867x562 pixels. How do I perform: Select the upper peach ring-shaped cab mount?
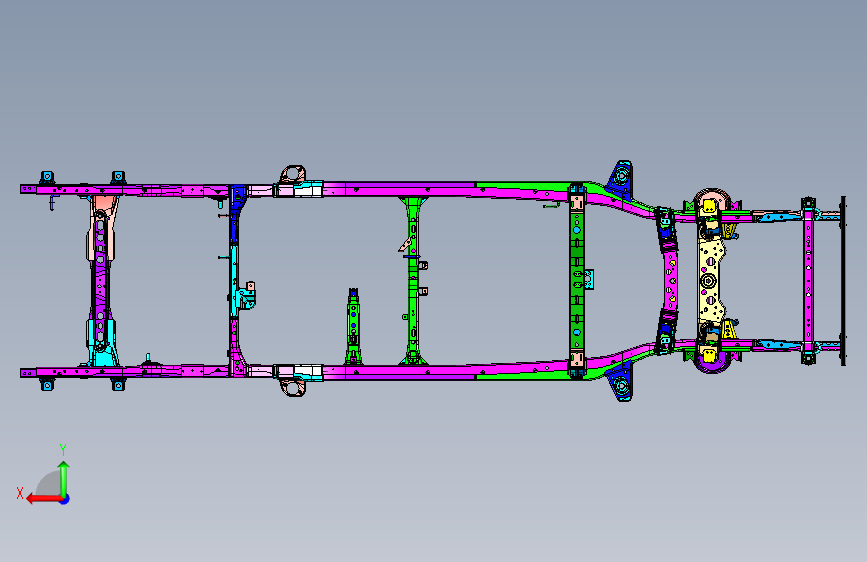[x=293, y=174]
